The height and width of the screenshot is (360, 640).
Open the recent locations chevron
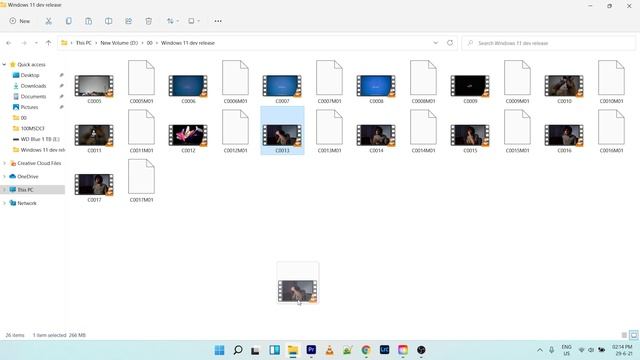pos(36,43)
